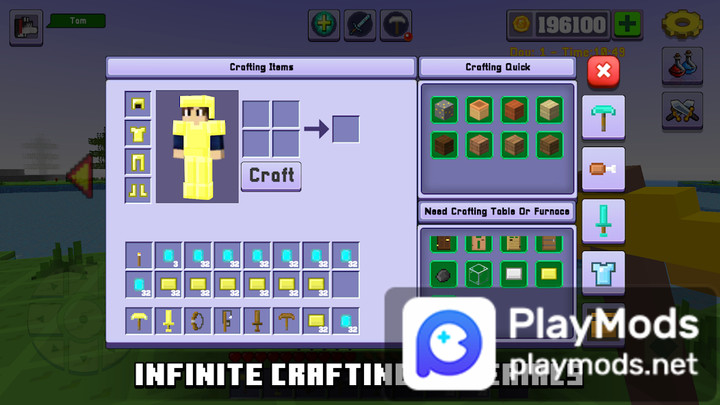Select golden pickaxe in the hotbar
Image resolution: width=720 pixels, height=405 pixels.
[139, 321]
